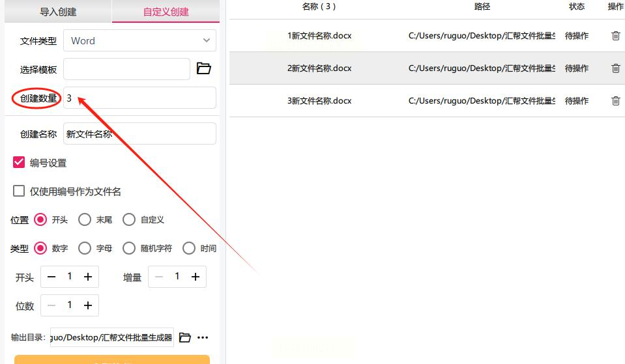Click the orange button below the output directory
Viewport: 625px width, 364px height.
coord(112,359)
